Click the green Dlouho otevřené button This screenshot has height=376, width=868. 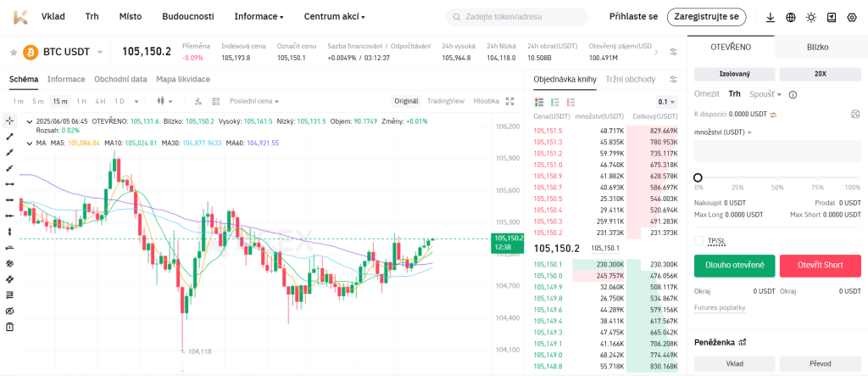pos(733,266)
